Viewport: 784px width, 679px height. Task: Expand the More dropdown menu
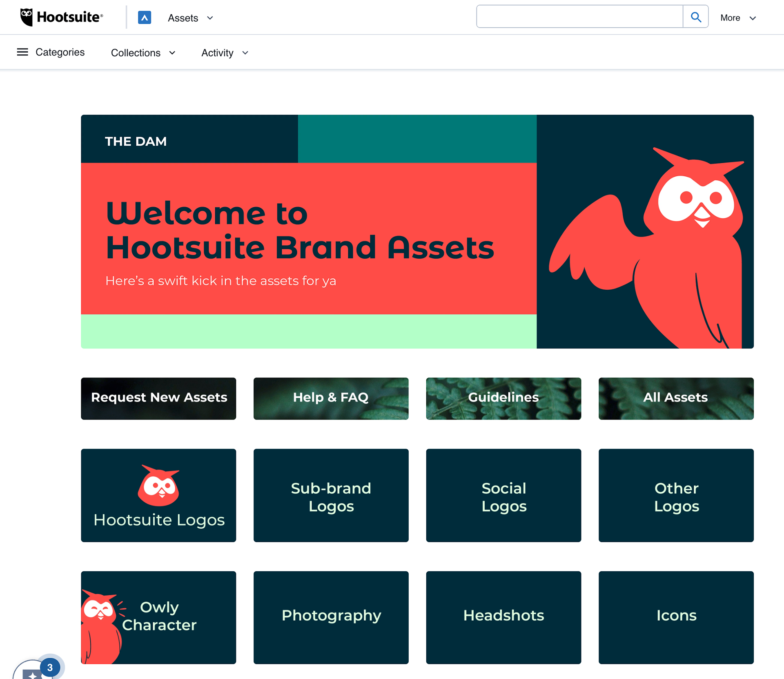coord(738,18)
